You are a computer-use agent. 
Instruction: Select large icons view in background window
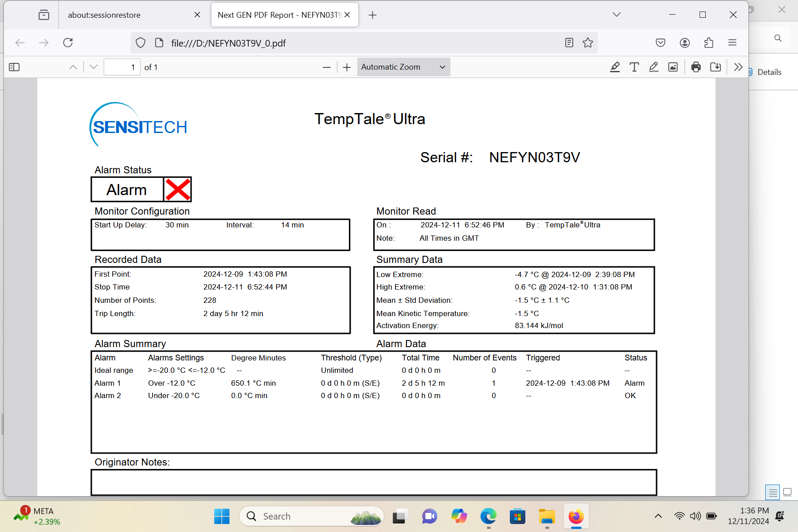[787, 492]
